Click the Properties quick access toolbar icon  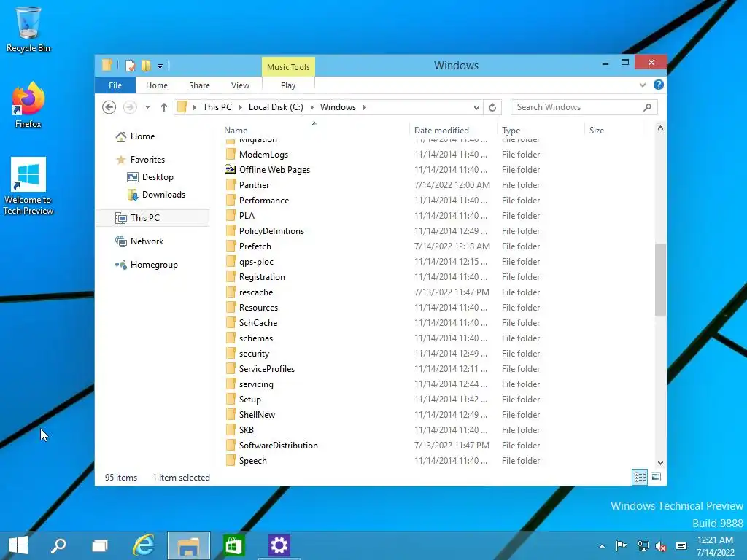click(130, 66)
